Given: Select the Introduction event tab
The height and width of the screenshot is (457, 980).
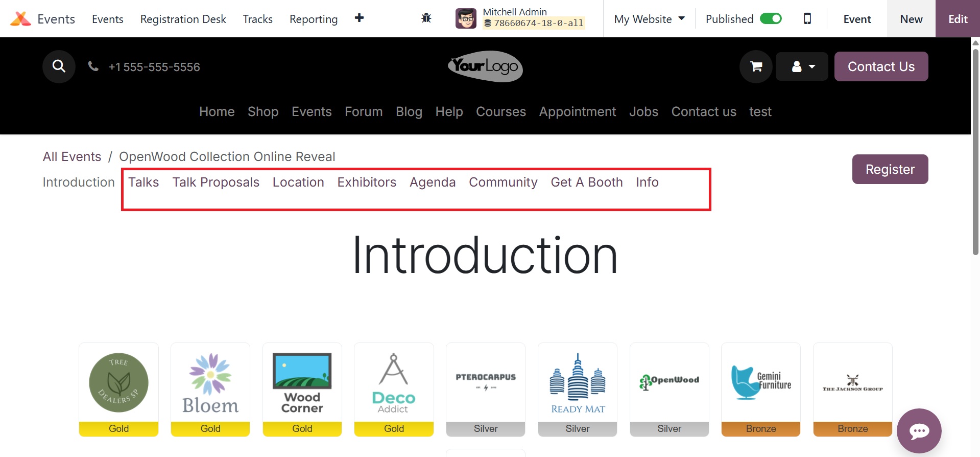Looking at the screenshot, I should (x=79, y=182).
